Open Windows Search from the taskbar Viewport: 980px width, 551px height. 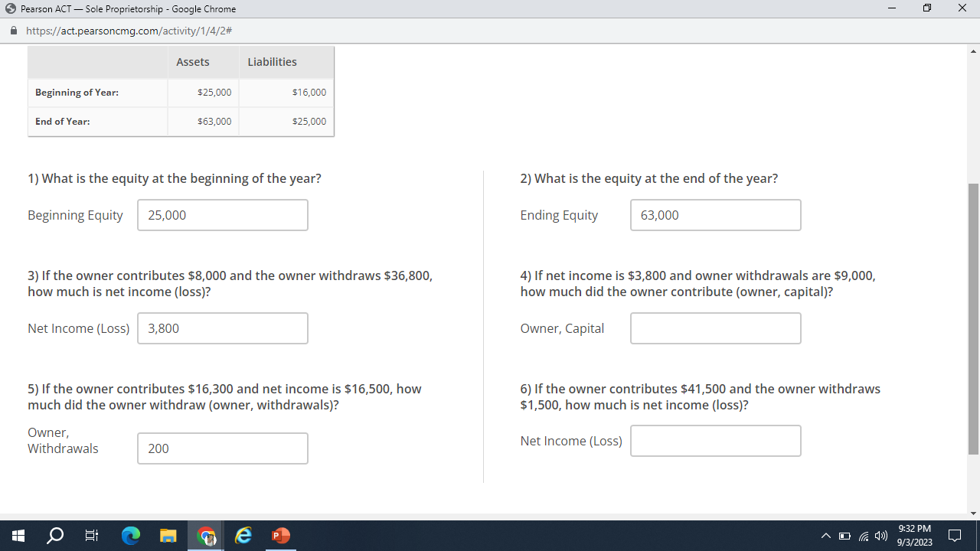tap(54, 536)
